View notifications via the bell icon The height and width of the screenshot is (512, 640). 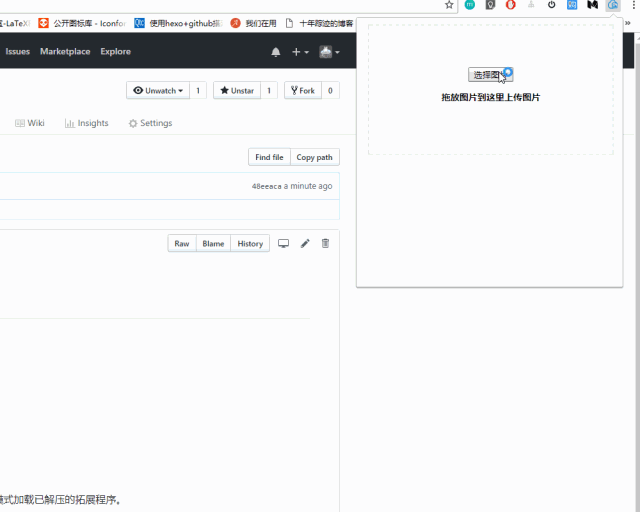click(x=276, y=52)
